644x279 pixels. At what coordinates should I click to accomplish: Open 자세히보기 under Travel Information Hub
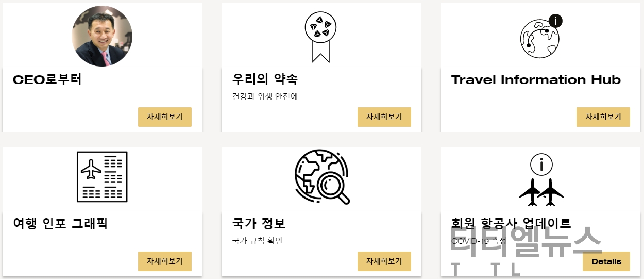click(603, 117)
